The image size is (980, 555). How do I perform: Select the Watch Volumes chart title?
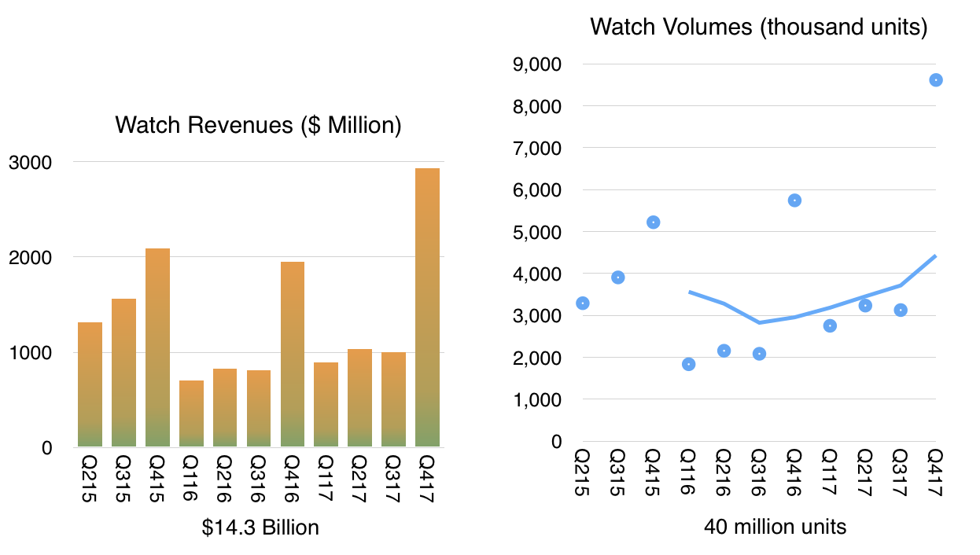(x=759, y=27)
